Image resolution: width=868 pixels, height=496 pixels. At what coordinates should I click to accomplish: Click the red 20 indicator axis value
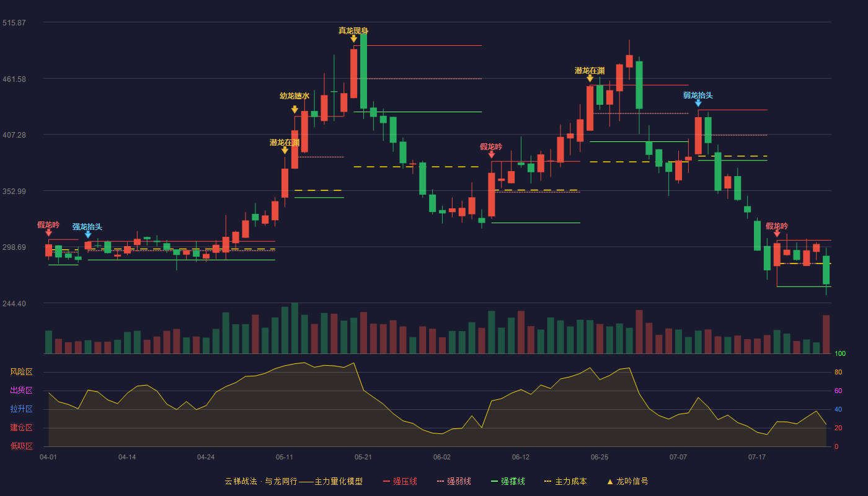point(838,428)
